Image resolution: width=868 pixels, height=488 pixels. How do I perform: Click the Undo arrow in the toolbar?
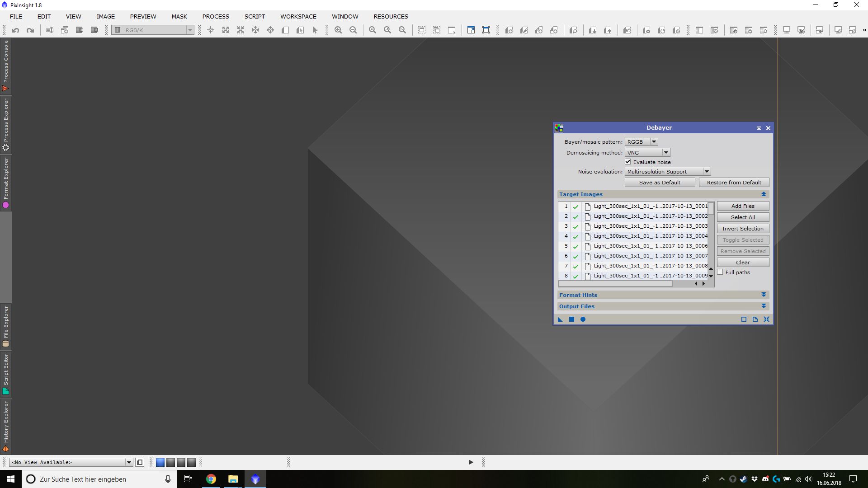coord(15,30)
